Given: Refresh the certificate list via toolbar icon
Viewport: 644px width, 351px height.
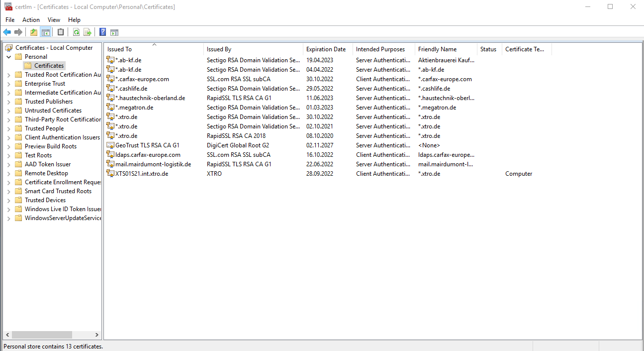Looking at the screenshot, I should tap(76, 32).
